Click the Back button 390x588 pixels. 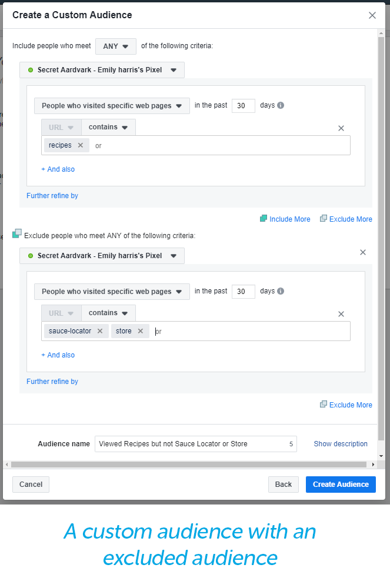pos(283,484)
